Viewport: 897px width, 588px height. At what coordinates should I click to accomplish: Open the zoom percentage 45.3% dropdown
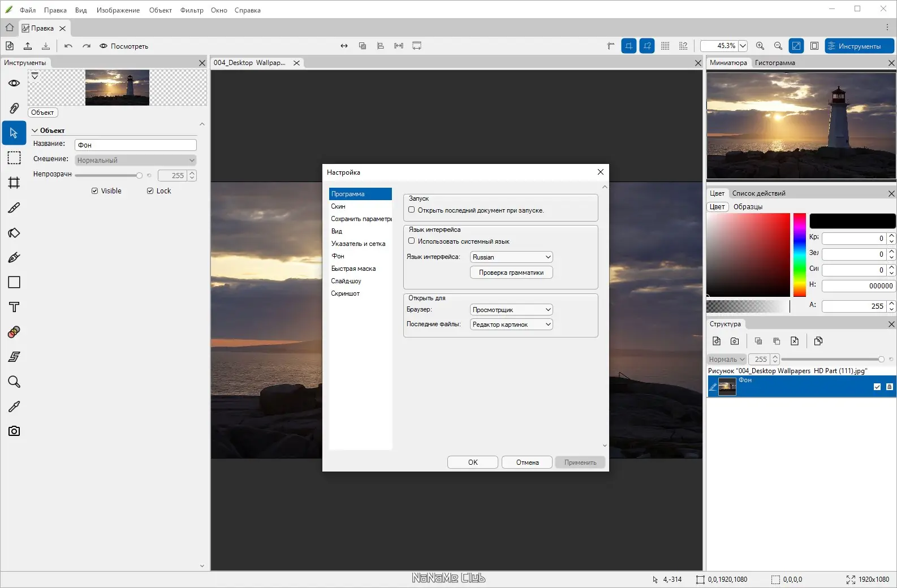pyautogui.click(x=743, y=46)
